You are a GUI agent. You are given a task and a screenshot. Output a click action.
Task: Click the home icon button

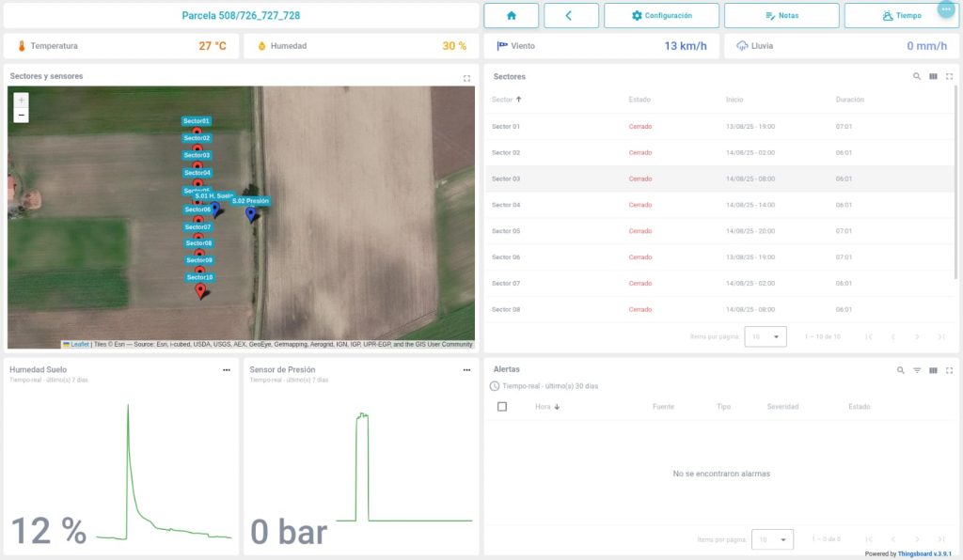pyautogui.click(x=512, y=16)
